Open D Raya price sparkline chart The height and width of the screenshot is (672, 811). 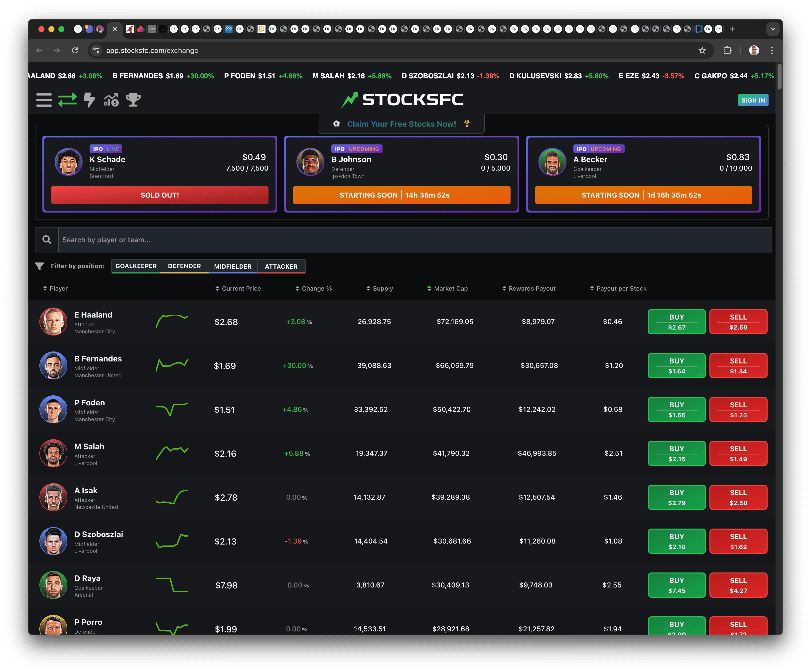[x=172, y=585]
